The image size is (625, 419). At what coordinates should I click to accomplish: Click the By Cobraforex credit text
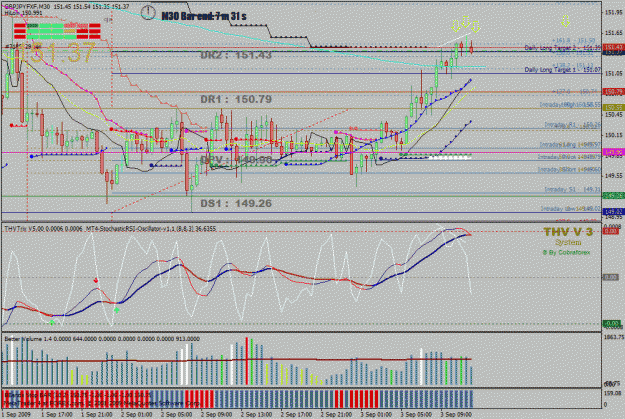pyautogui.click(x=566, y=252)
